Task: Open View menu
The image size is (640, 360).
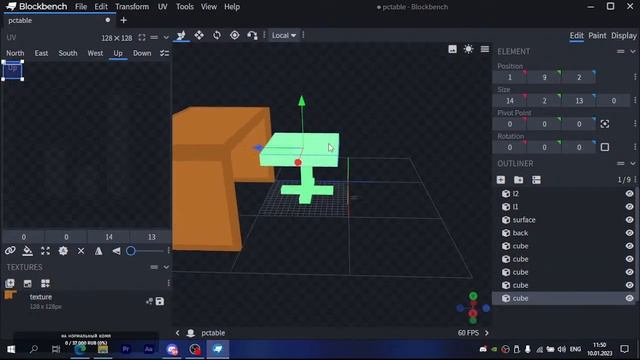Action: 209,7
